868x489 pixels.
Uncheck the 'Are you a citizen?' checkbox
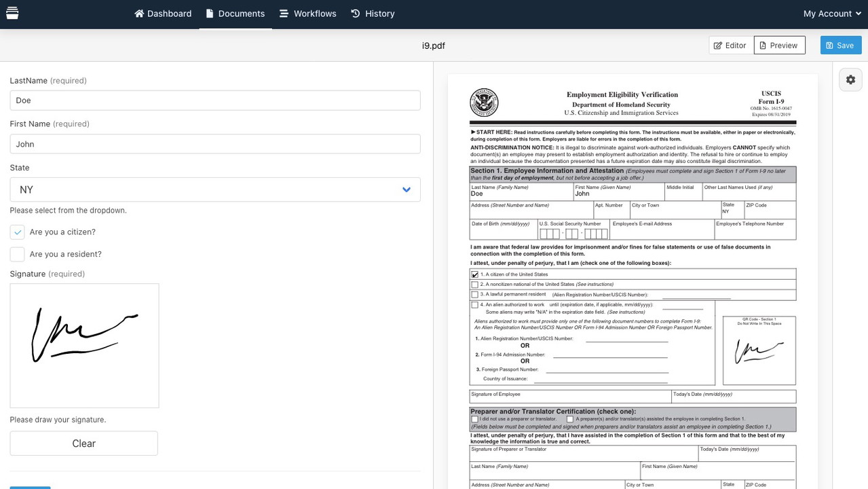18,232
